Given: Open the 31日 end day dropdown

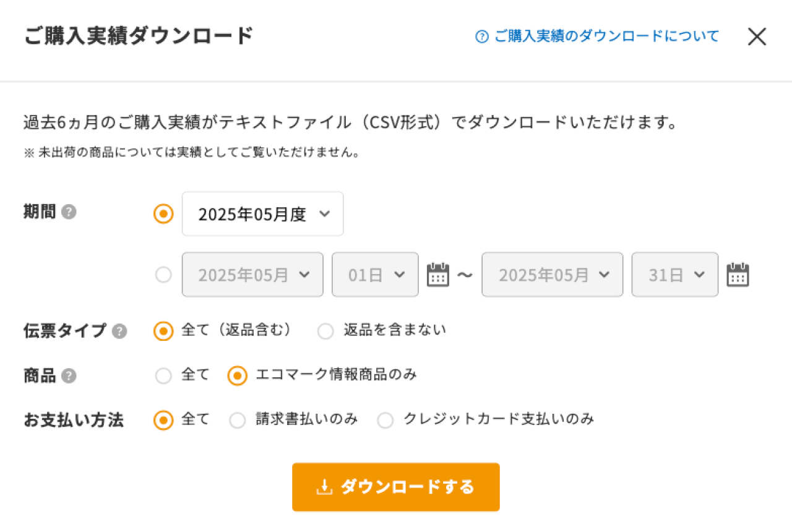Looking at the screenshot, I should pyautogui.click(x=675, y=275).
